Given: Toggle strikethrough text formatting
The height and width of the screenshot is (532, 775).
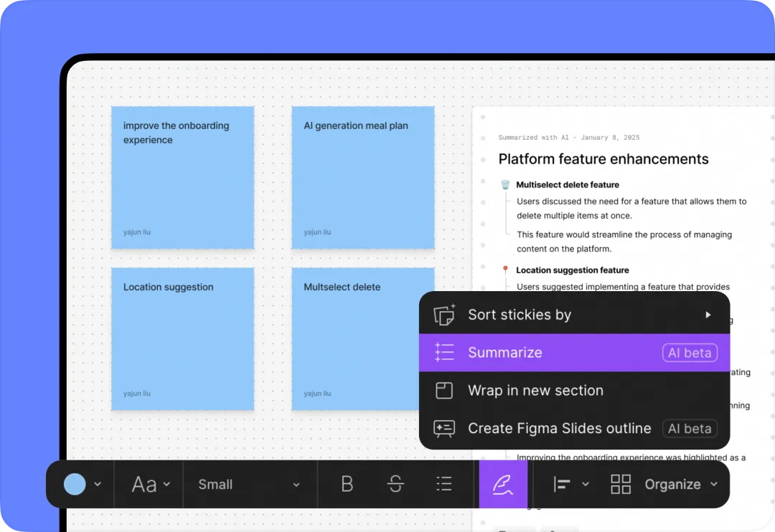Looking at the screenshot, I should coord(395,485).
